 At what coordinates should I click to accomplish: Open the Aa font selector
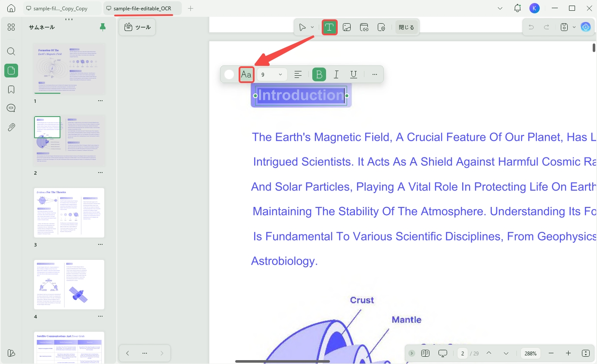click(246, 74)
